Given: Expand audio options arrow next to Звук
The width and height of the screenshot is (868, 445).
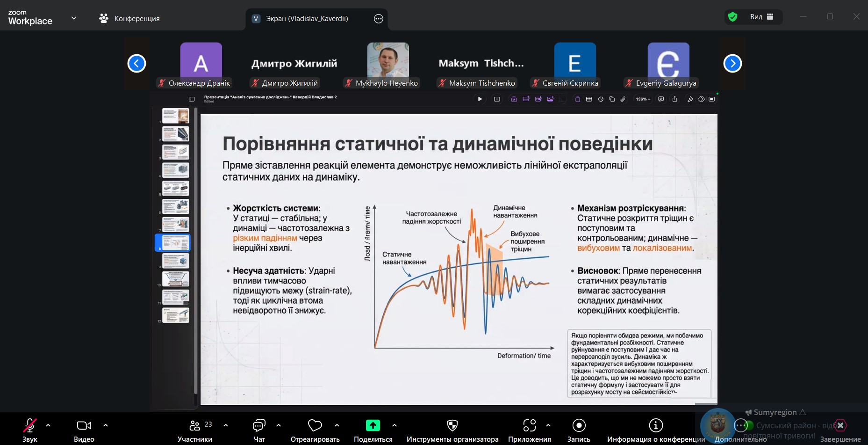Looking at the screenshot, I should [48, 425].
